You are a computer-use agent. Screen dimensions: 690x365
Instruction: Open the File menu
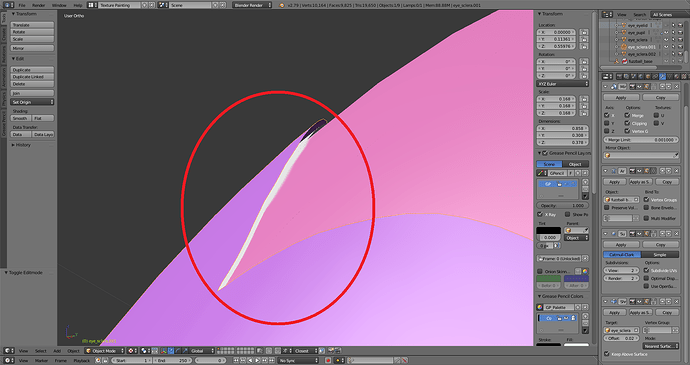[22, 5]
